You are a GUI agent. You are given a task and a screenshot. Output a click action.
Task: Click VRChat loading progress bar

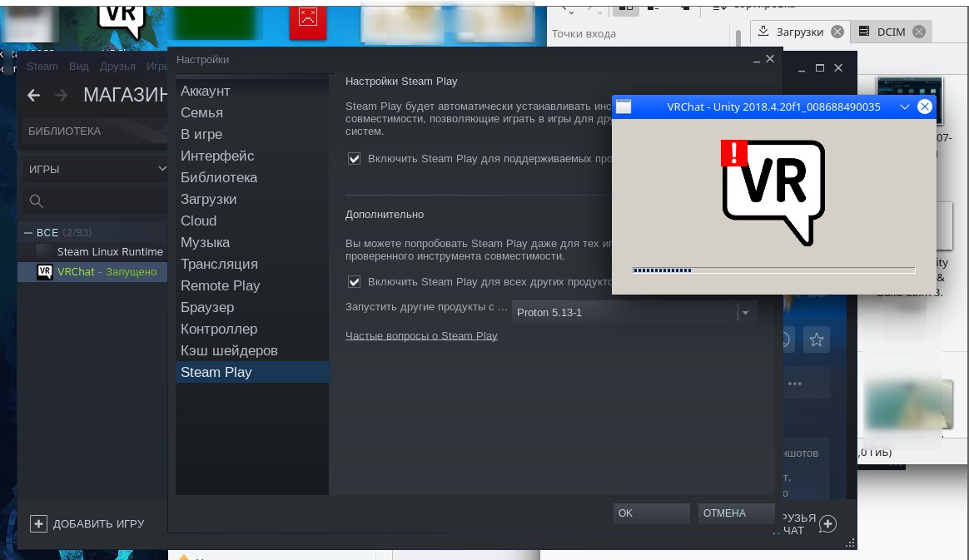pyautogui.click(x=773, y=270)
